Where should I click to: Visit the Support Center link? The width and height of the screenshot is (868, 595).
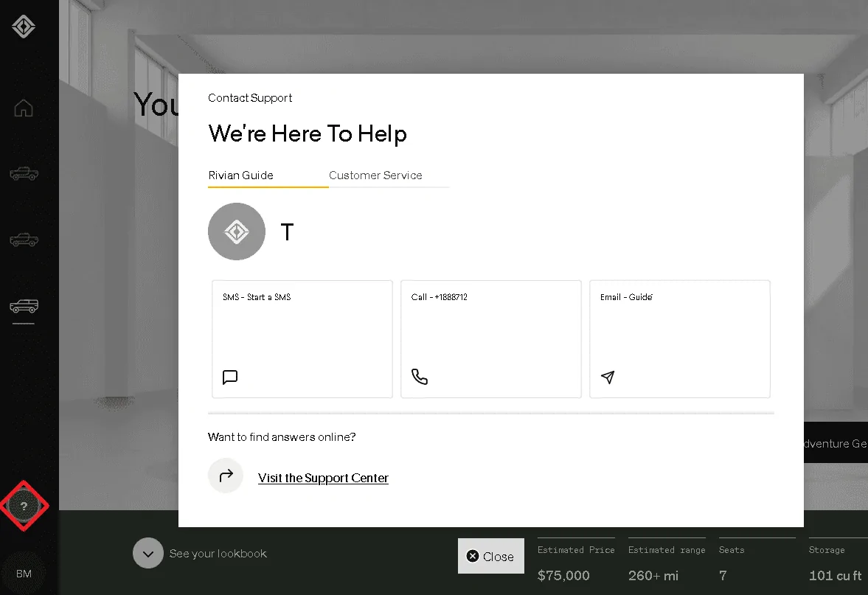click(323, 478)
